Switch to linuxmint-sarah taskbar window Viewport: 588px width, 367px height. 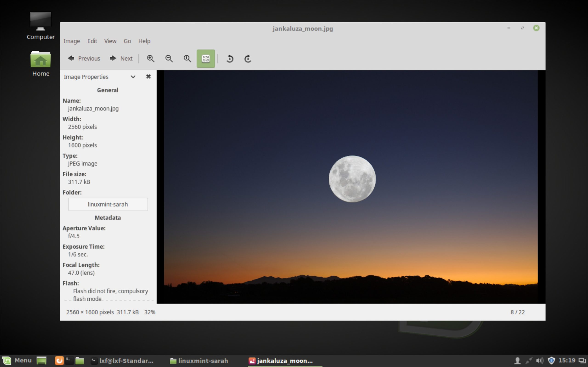(199, 361)
